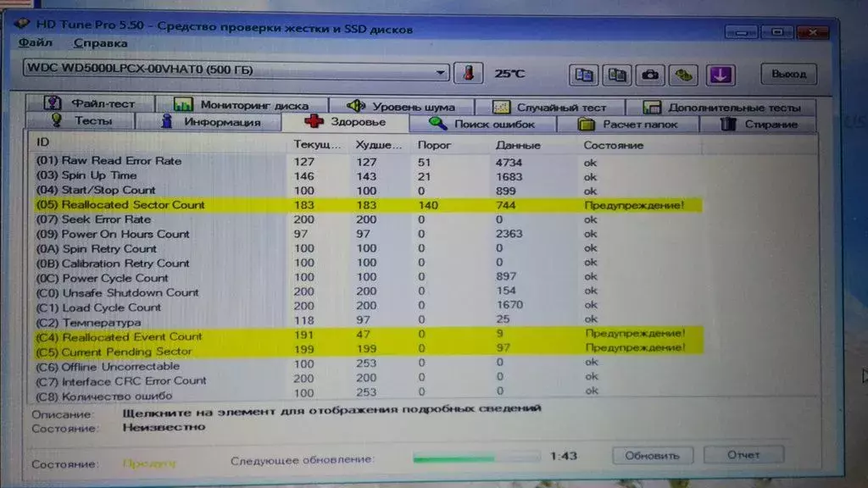Switch to the Стирание tab

tap(759, 125)
